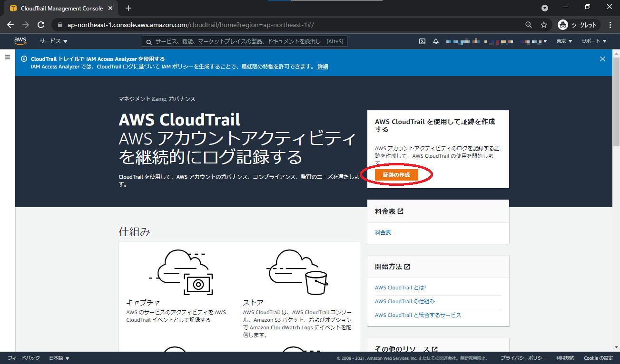Open the browser zoom magnifier icon
The image size is (620, 364).
pyautogui.click(x=529, y=25)
